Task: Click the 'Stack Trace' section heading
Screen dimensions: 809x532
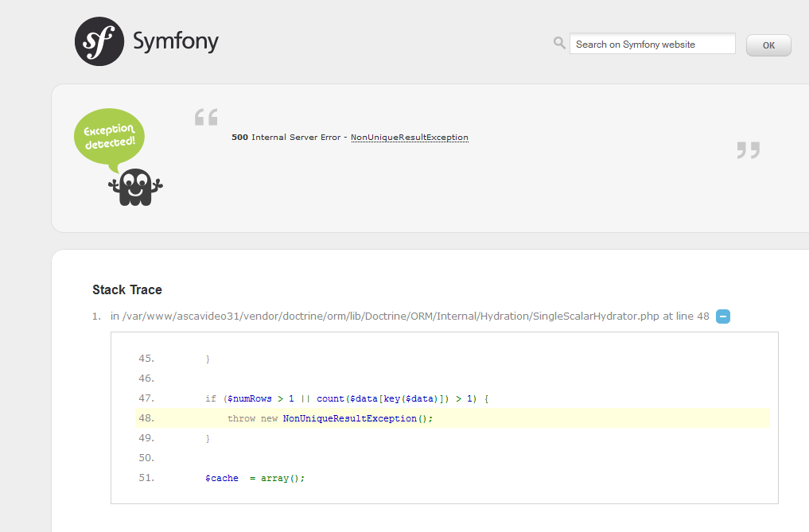Action: click(127, 289)
